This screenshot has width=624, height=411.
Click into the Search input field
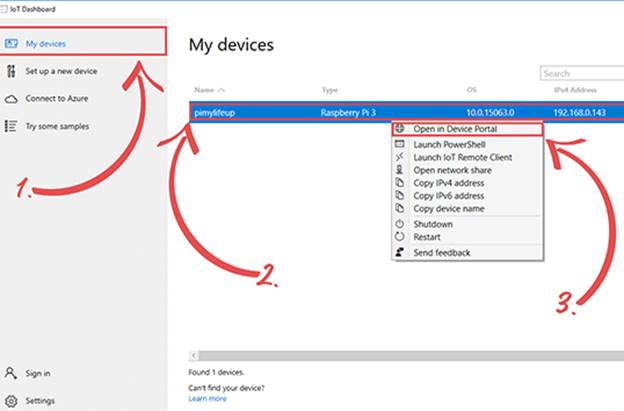click(580, 73)
